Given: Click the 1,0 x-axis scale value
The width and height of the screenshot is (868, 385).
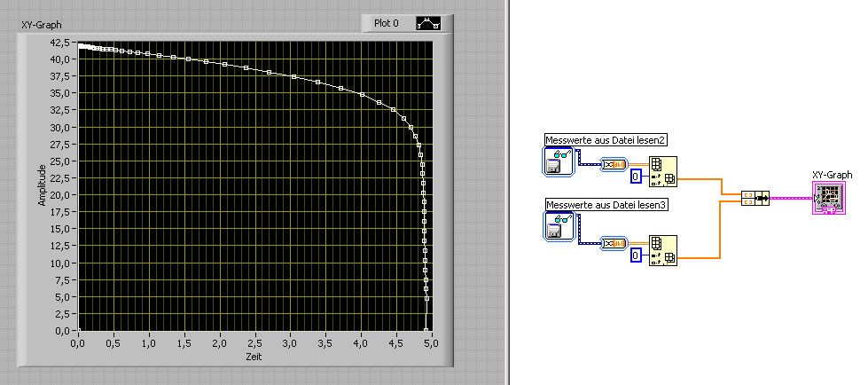Looking at the screenshot, I should [x=149, y=343].
